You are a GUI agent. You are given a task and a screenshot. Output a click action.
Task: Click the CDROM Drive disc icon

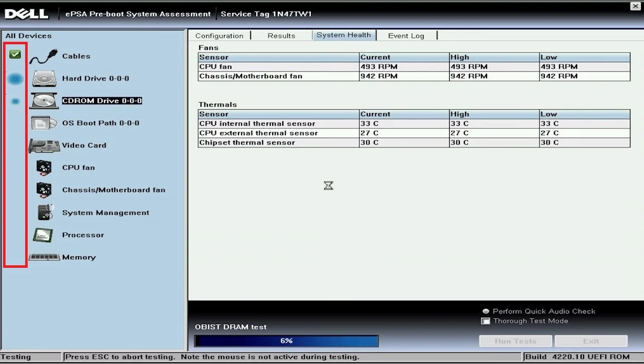point(44,101)
